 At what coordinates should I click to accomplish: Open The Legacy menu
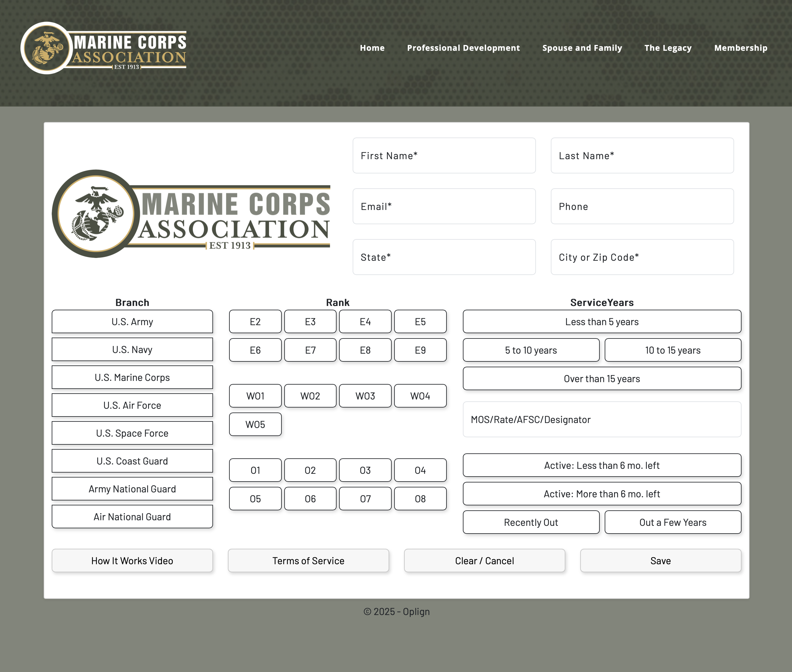pyautogui.click(x=668, y=48)
